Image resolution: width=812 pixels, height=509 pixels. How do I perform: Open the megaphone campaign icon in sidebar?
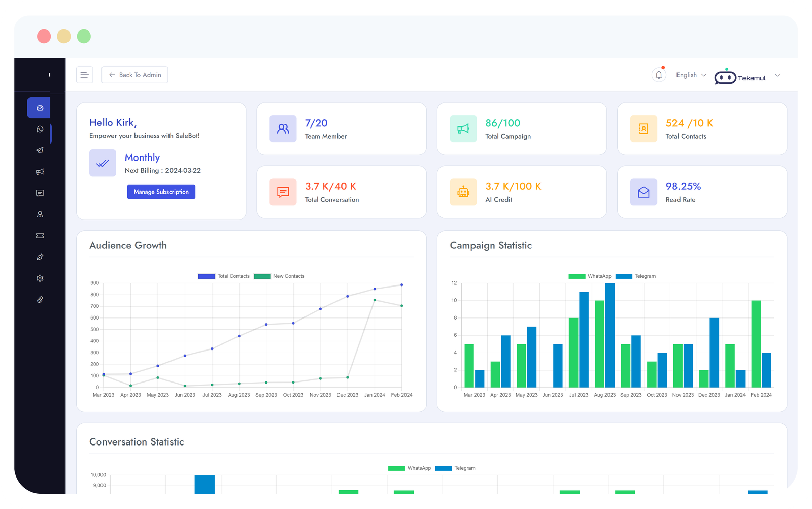coord(40,172)
